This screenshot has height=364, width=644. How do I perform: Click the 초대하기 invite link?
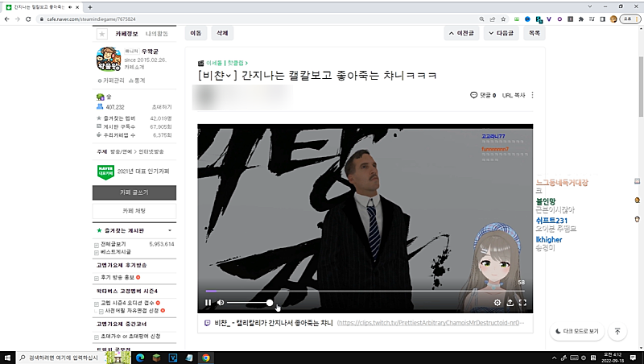(162, 107)
